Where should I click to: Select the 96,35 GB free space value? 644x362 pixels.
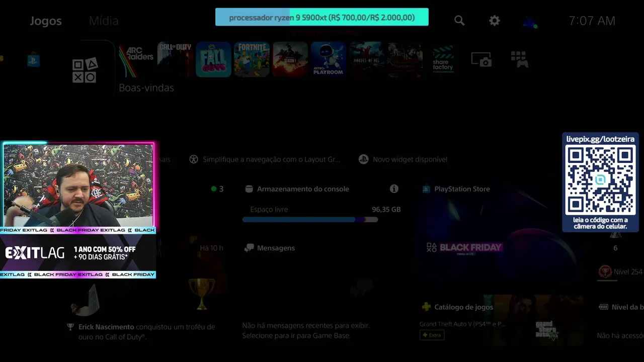[x=386, y=210]
